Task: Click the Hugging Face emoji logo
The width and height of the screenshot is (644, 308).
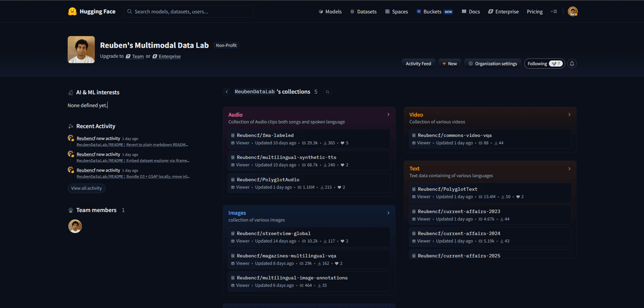Action: pyautogui.click(x=72, y=11)
